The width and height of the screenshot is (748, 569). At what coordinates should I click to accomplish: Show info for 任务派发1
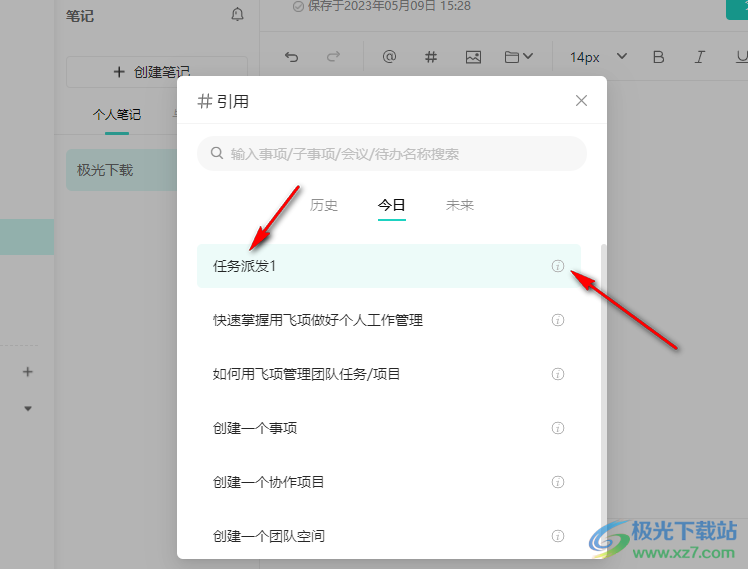(558, 266)
